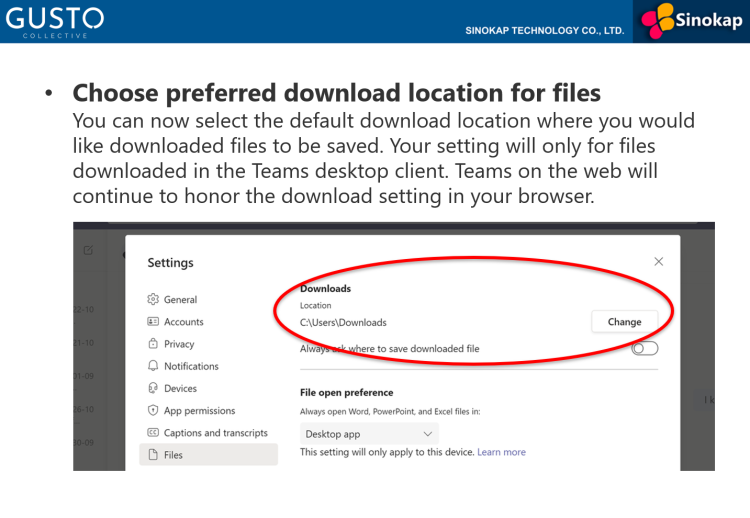Click the new chat compose icon behind the dialog
This screenshot has width=750, height=518.
[x=88, y=250]
